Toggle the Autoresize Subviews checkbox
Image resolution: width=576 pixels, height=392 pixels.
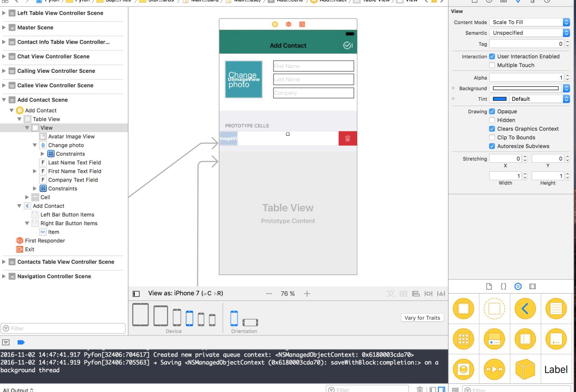(x=492, y=146)
